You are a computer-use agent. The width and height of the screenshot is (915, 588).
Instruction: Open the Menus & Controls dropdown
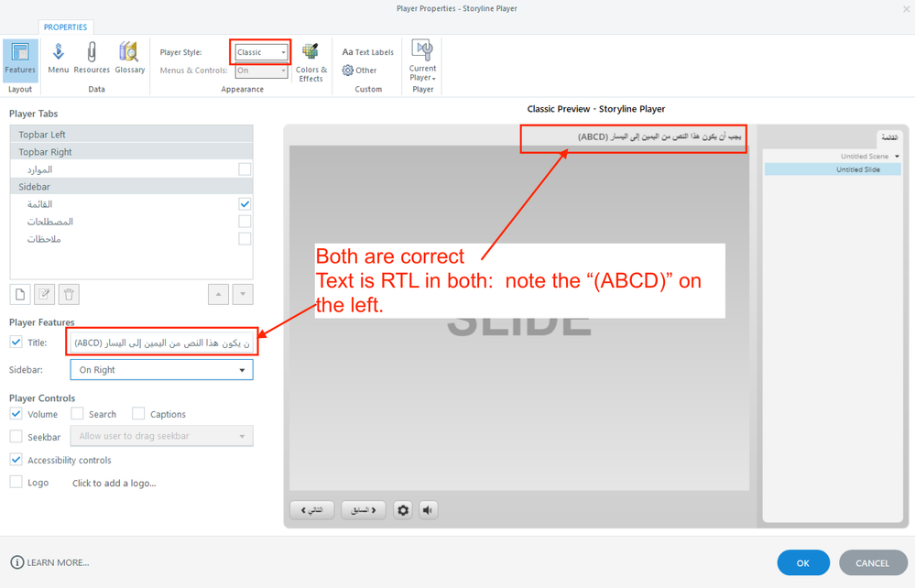261,71
